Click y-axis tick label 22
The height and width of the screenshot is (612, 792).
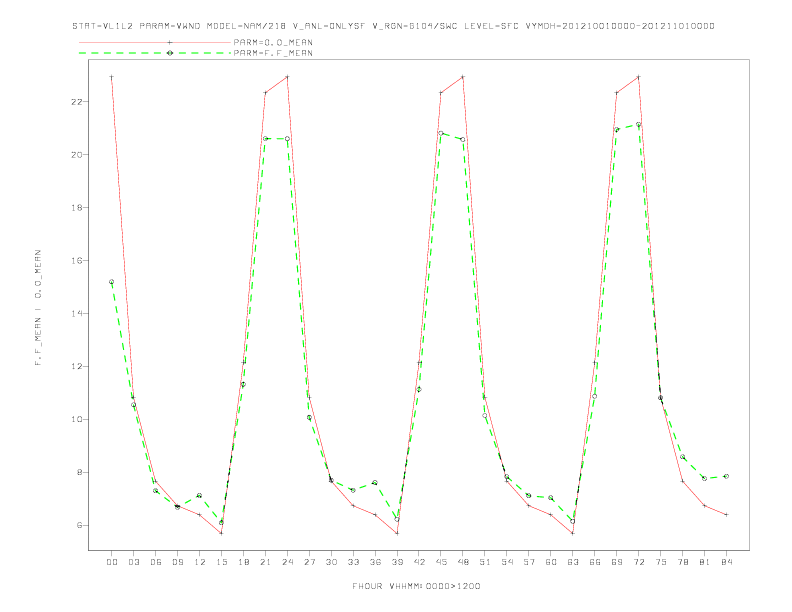(x=76, y=101)
